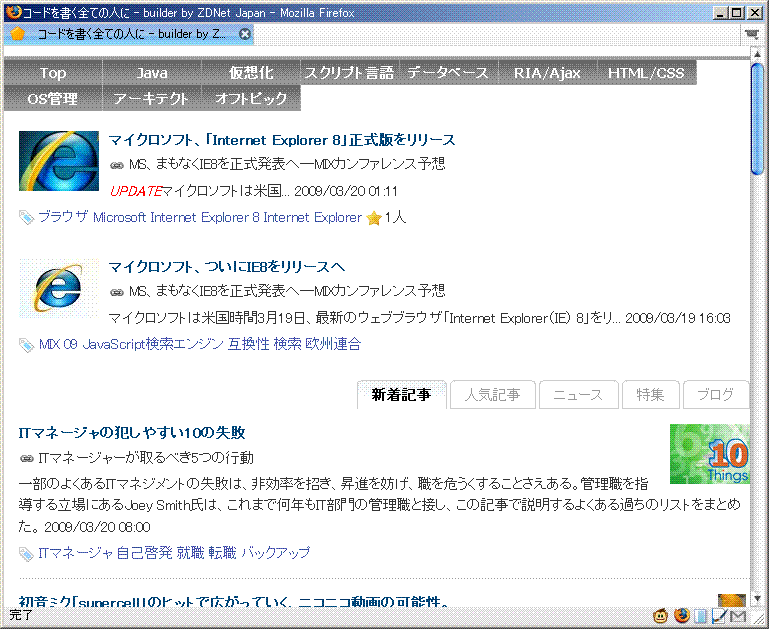Click the 転職 tag link

222,553
